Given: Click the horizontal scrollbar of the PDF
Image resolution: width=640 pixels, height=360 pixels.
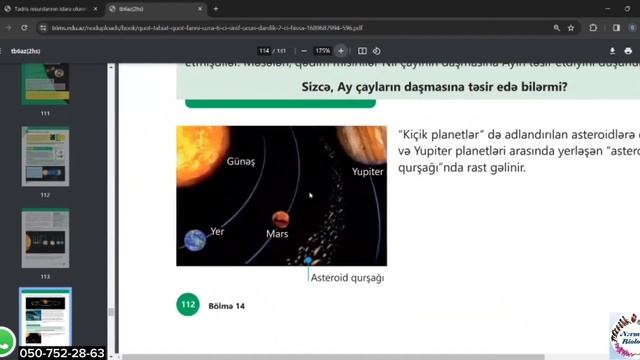Looking at the screenshot, I should coord(333,357).
